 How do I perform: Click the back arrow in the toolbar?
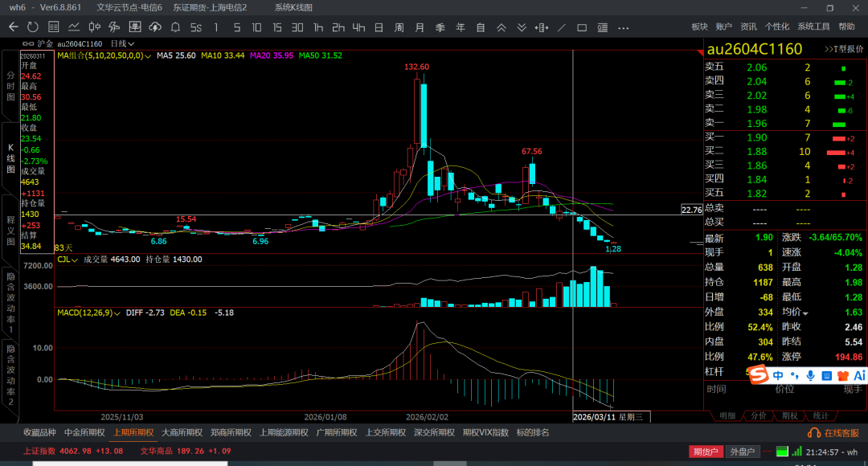pyautogui.click(x=13, y=27)
